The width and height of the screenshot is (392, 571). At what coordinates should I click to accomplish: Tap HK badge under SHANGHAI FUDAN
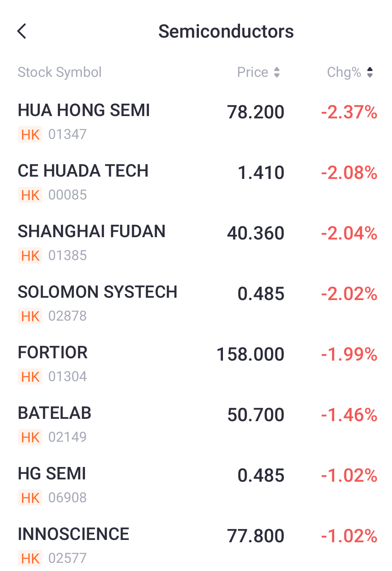[30, 255]
